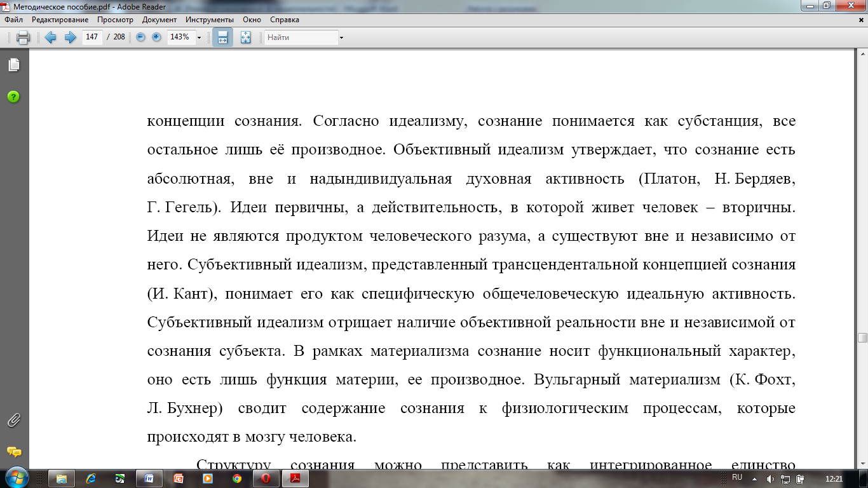
Task: Click the name Л. Бухнер in text
Action: tap(184, 407)
